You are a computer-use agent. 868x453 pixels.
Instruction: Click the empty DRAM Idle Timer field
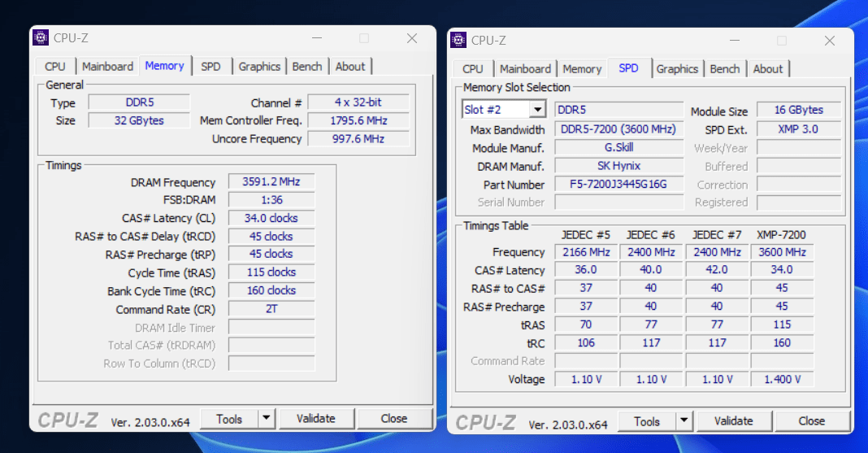[271, 327]
